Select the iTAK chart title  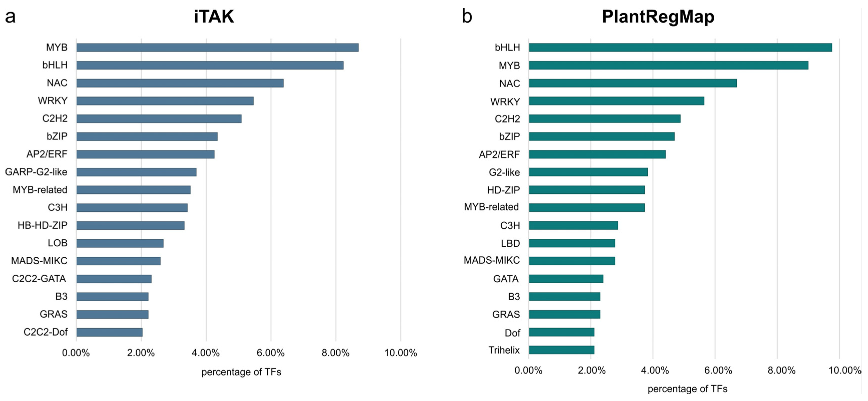coord(214,16)
